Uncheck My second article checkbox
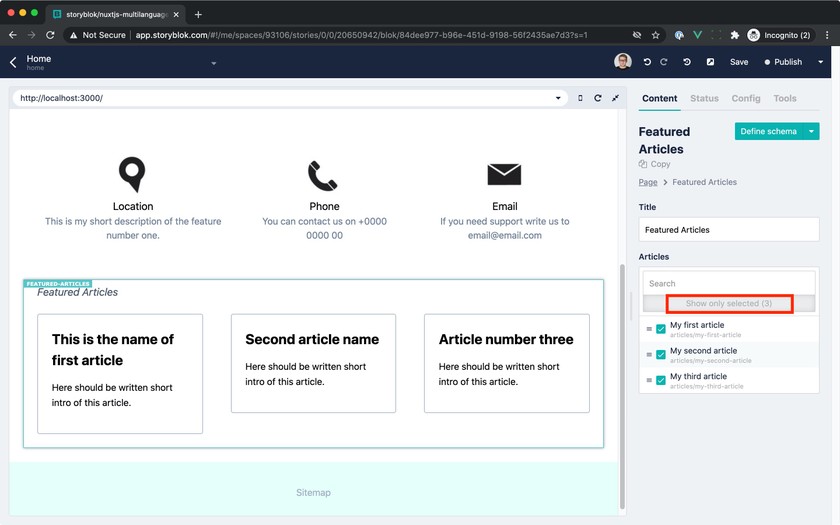 tap(661, 355)
